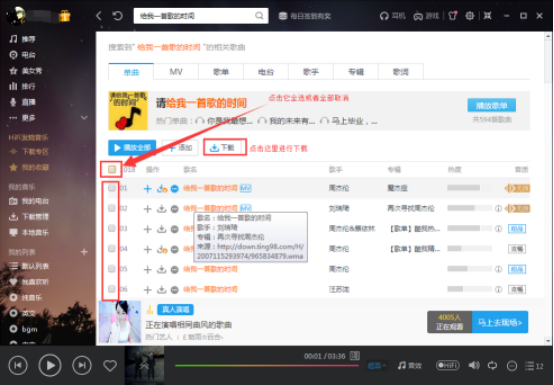Switch to the 专辑 tab
The width and height of the screenshot is (554, 385).
pos(356,72)
